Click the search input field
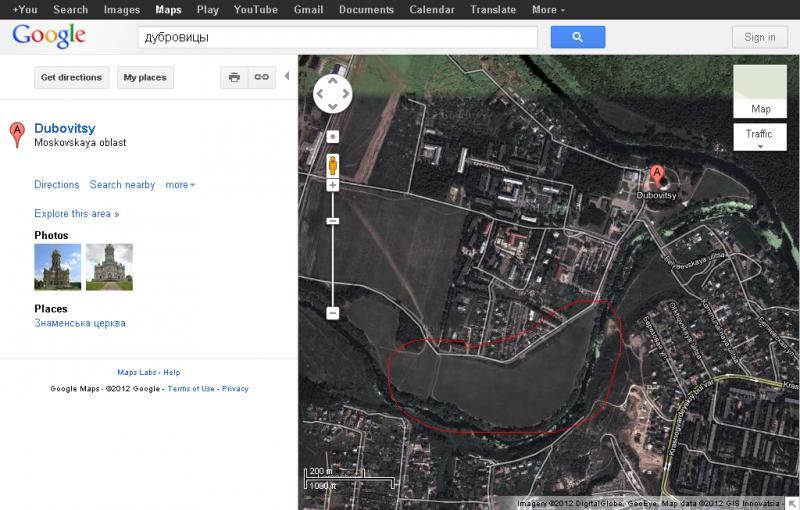 [x=337, y=37]
